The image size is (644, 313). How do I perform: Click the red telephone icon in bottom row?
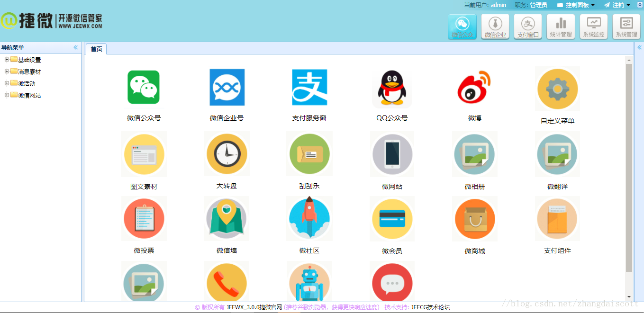pyautogui.click(x=227, y=281)
